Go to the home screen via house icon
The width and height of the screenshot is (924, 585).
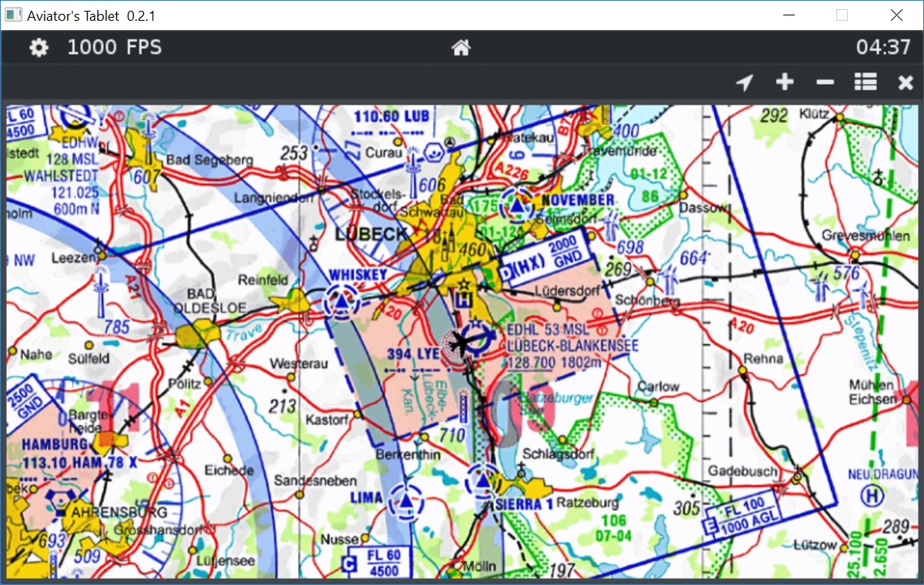point(461,48)
